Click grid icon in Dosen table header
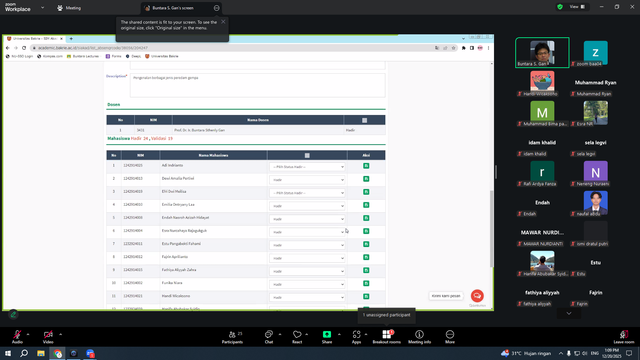 pos(364,120)
